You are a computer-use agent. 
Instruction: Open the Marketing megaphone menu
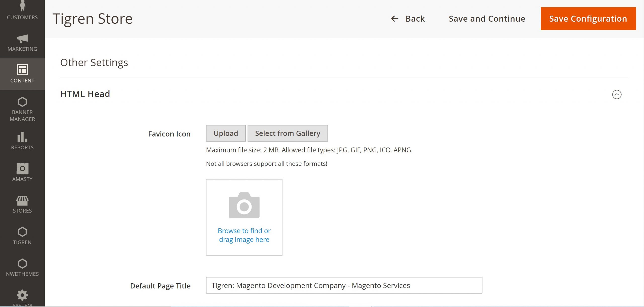22,43
